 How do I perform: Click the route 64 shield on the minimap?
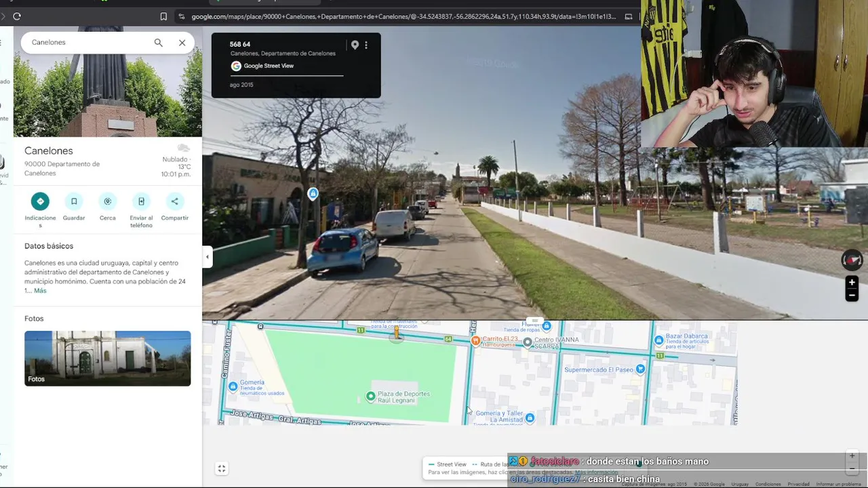click(x=448, y=339)
